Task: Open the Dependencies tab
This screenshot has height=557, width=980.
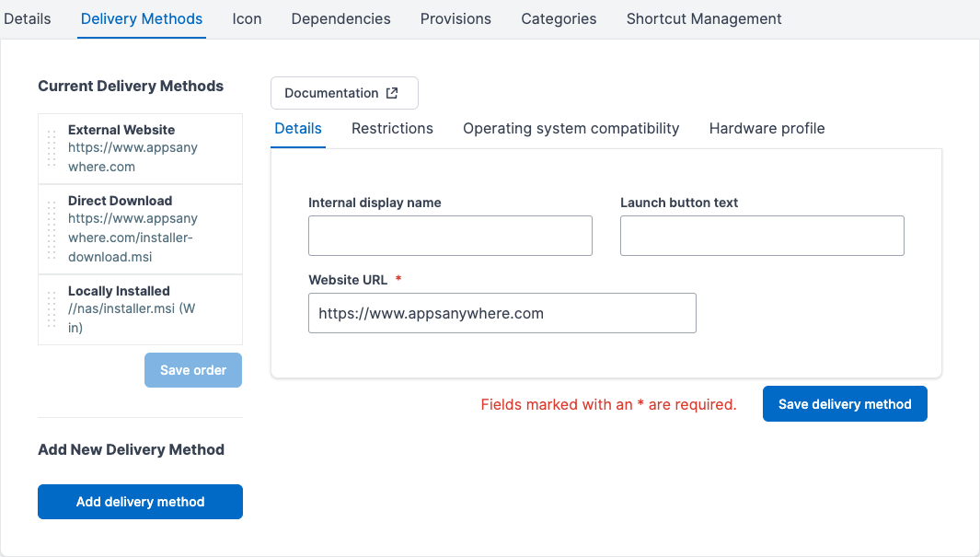Action: click(340, 18)
